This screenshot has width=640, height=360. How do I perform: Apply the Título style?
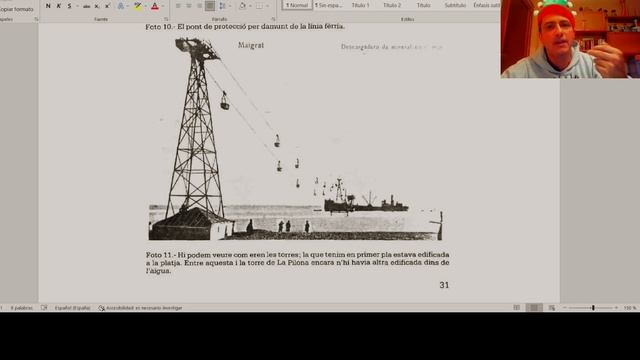tap(424, 5)
